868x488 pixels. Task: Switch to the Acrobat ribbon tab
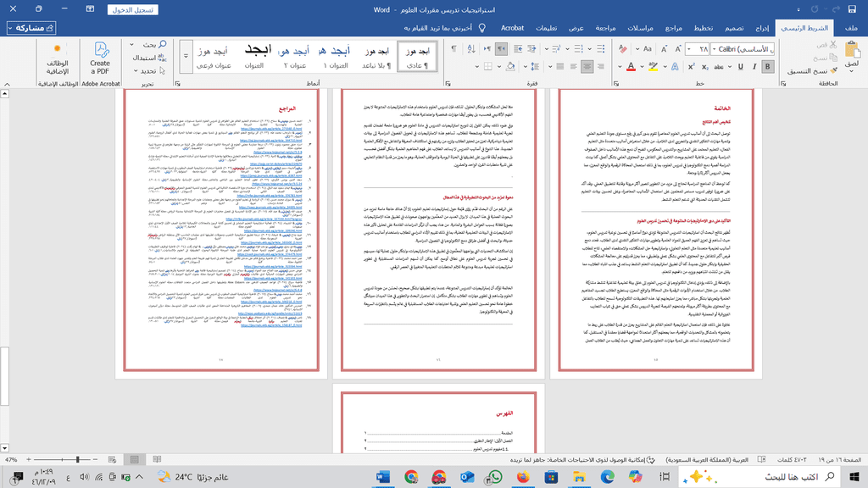pos(511,28)
